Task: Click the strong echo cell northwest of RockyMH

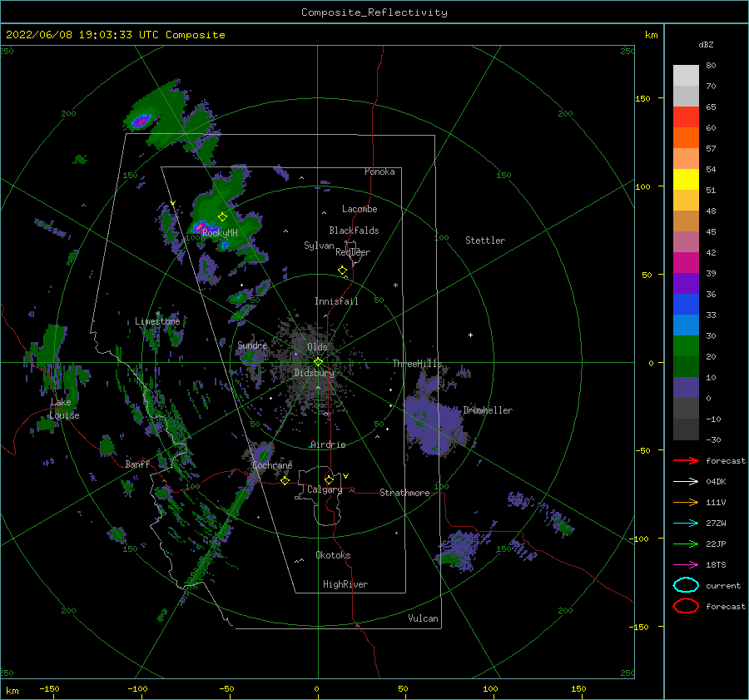Action: pyautogui.click(x=199, y=226)
